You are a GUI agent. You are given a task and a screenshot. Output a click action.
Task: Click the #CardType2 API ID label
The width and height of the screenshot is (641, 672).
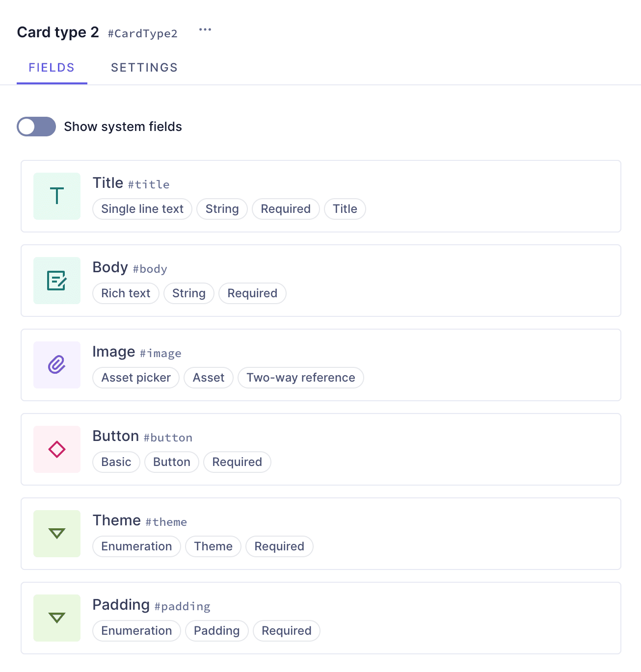142,33
